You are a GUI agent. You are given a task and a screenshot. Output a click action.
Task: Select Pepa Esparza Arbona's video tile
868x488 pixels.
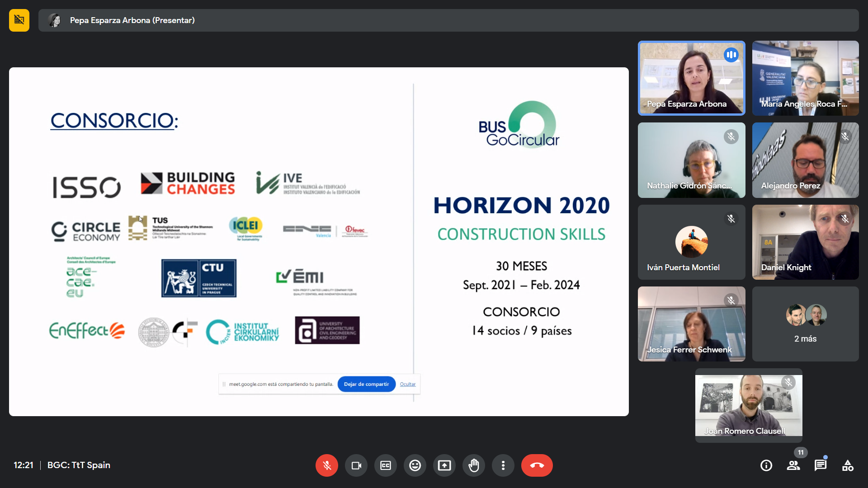[692, 78]
